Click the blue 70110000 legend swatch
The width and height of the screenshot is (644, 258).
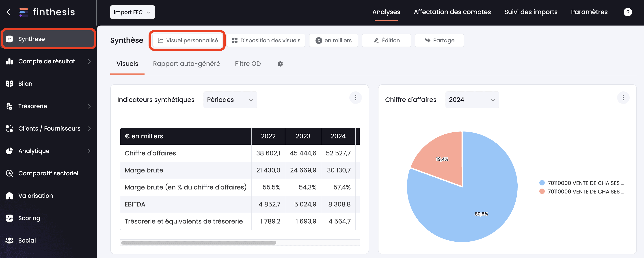[x=542, y=183]
